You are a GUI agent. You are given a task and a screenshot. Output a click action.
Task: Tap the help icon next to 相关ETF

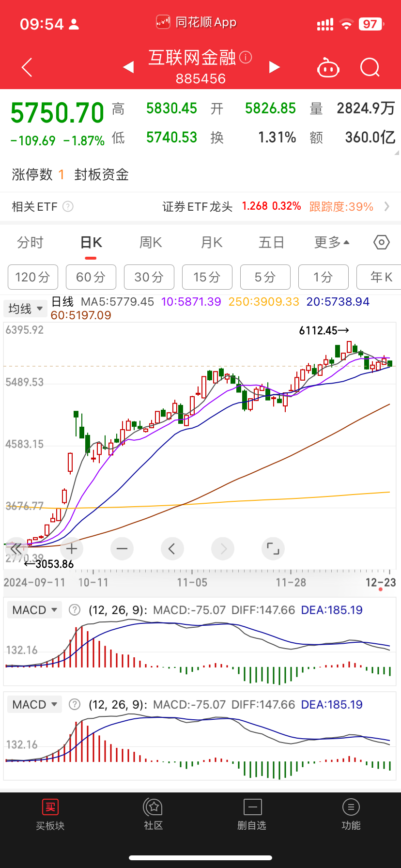pyautogui.click(x=68, y=206)
